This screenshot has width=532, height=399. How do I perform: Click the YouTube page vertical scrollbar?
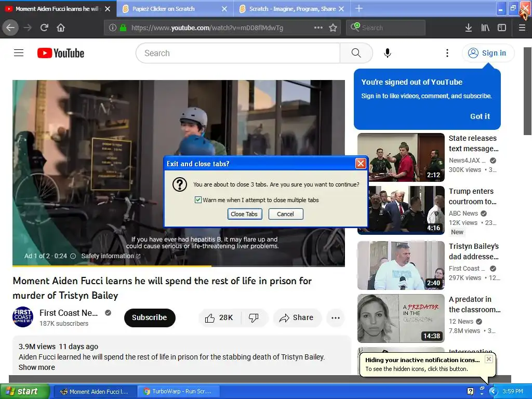528,91
